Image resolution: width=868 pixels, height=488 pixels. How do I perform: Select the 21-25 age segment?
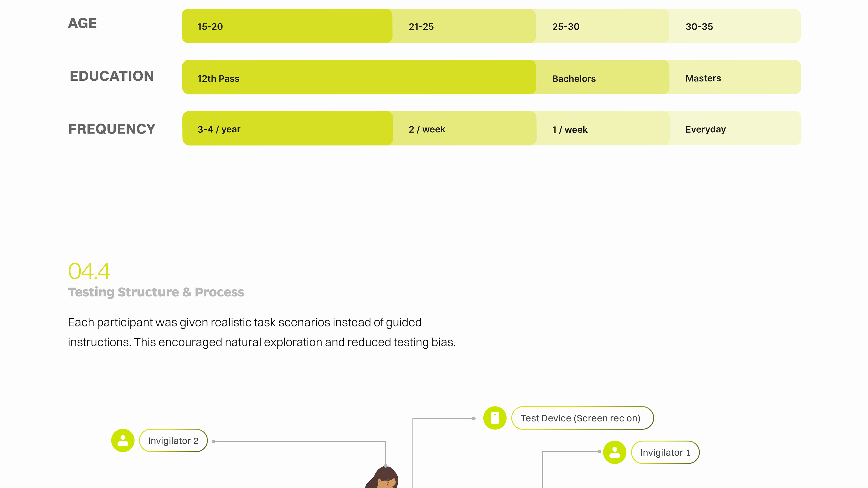pyautogui.click(x=464, y=26)
